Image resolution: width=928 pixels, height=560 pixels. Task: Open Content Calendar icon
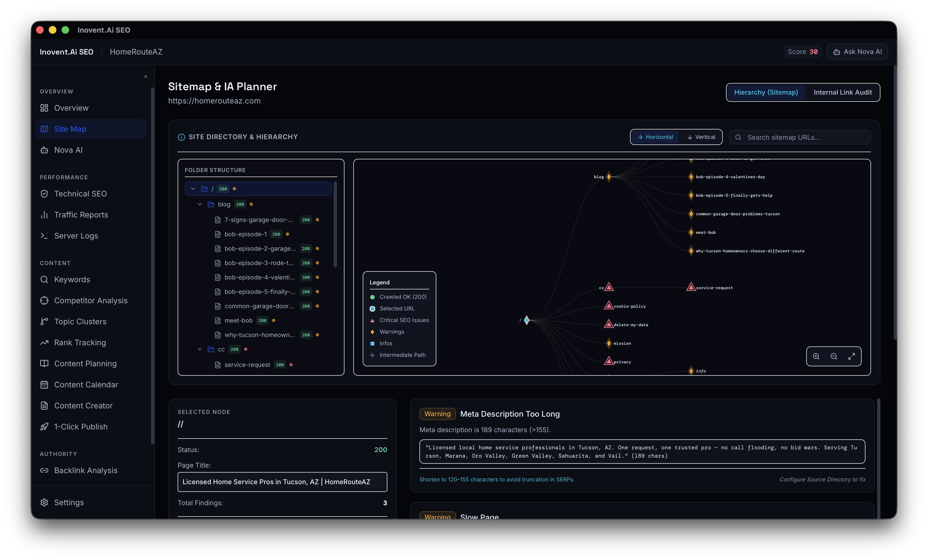pos(44,385)
